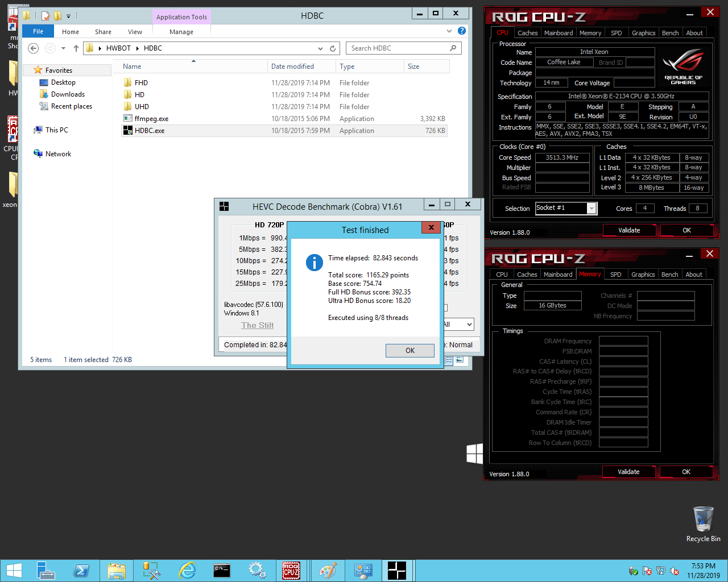Screen dimensions: 728x582
Task: Open the Home ribbon tab
Action: coord(71,32)
